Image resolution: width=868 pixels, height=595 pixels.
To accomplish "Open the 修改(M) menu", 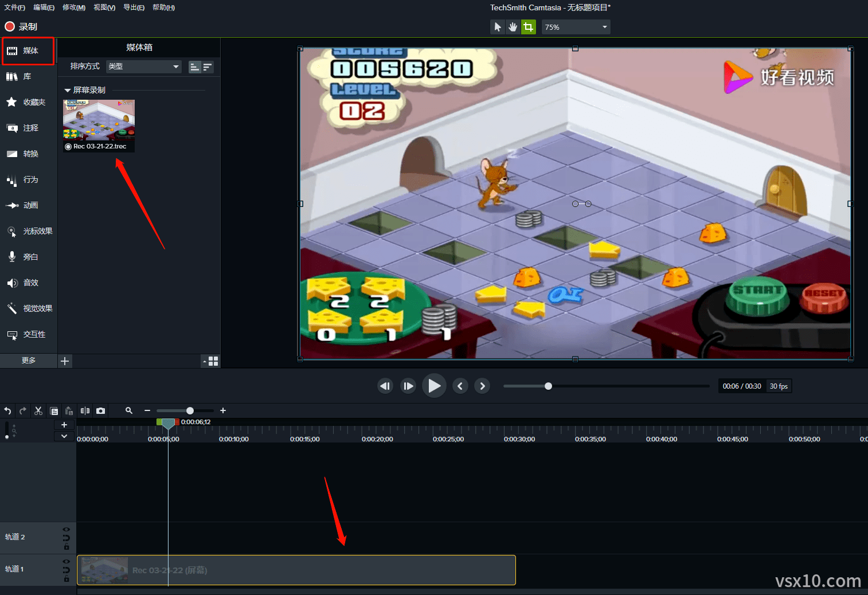I will click(x=74, y=7).
